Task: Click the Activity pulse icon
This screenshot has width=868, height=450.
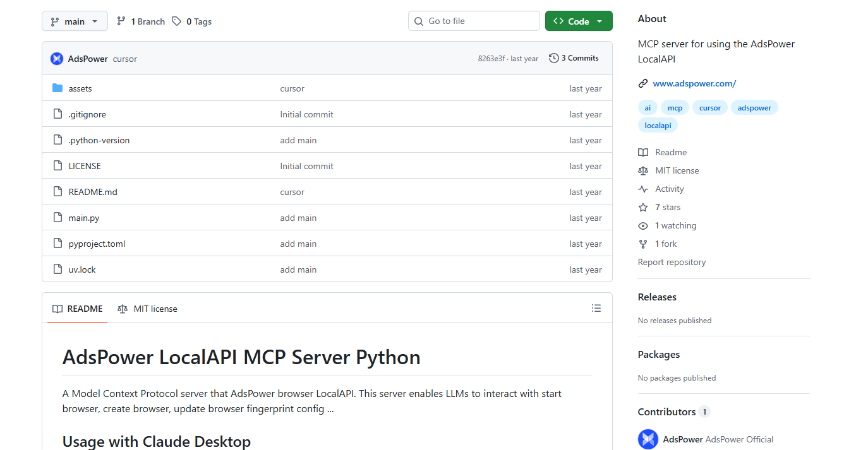Action: pos(643,189)
